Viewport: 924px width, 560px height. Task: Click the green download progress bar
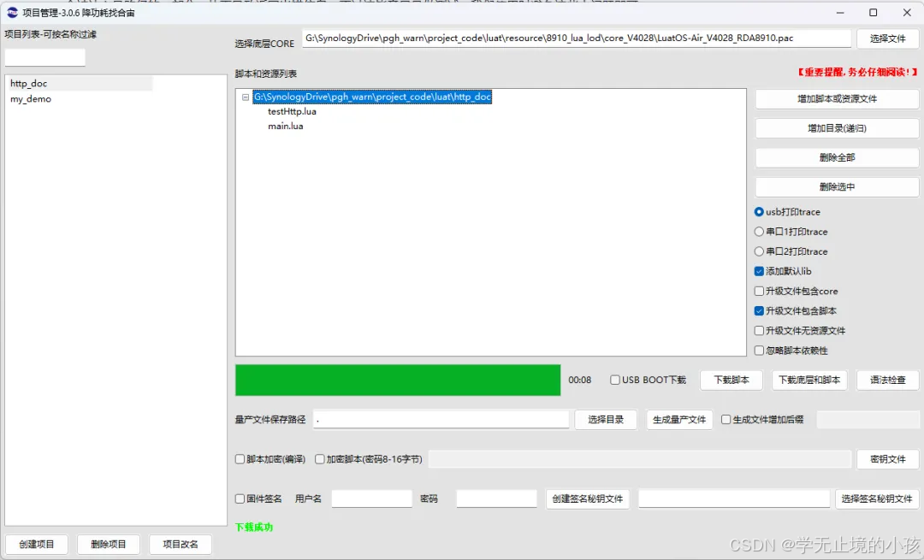point(398,380)
